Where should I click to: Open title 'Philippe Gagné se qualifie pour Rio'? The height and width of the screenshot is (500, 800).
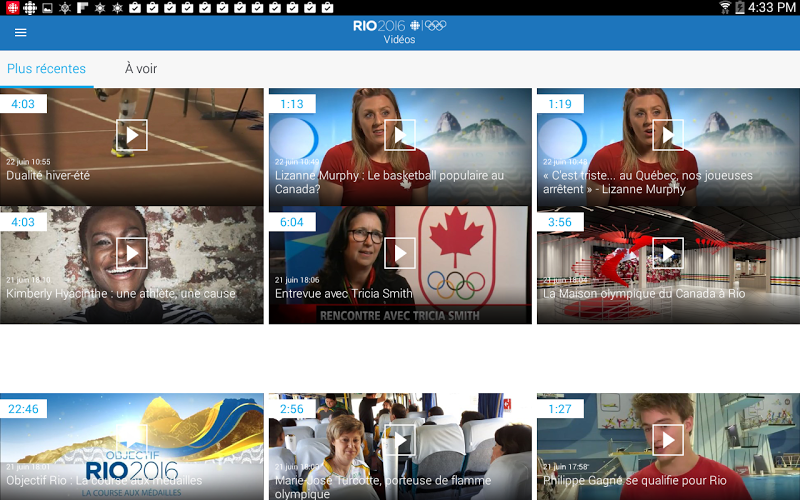[x=635, y=481]
